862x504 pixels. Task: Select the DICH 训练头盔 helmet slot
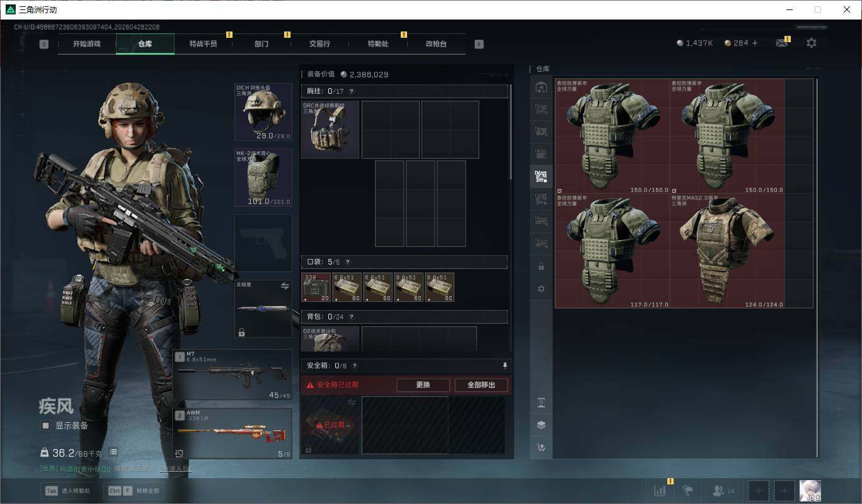pyautogui.click(x=263, y=112)
